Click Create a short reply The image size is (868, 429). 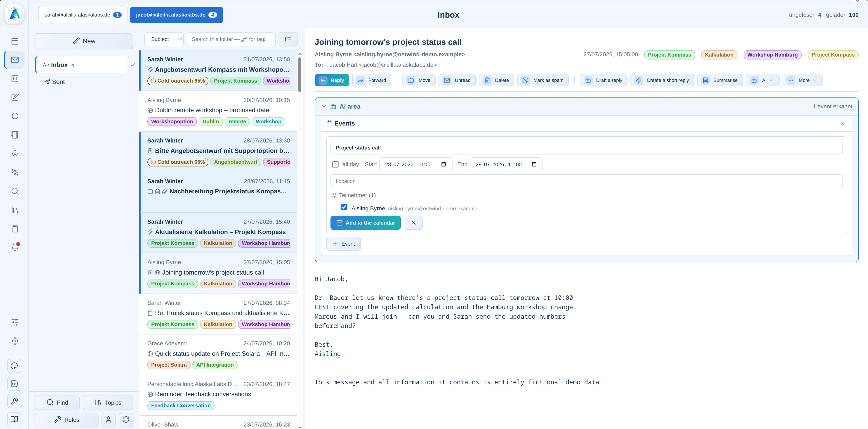pos(662,80)
